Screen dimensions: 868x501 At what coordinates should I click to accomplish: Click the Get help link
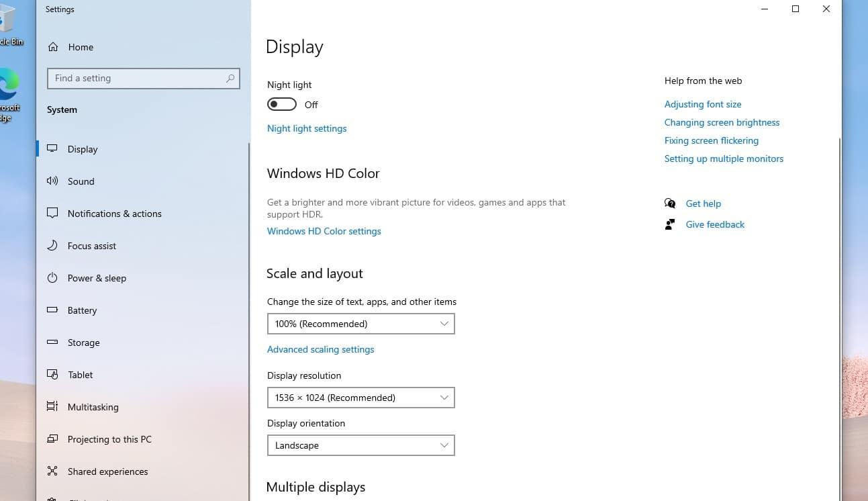(703, 203)
